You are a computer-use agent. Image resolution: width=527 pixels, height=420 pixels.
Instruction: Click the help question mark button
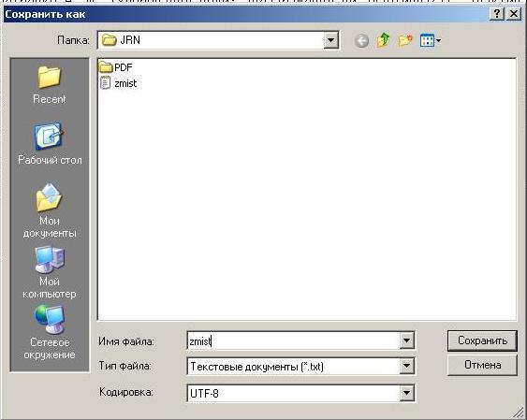[x=497, y=14]
